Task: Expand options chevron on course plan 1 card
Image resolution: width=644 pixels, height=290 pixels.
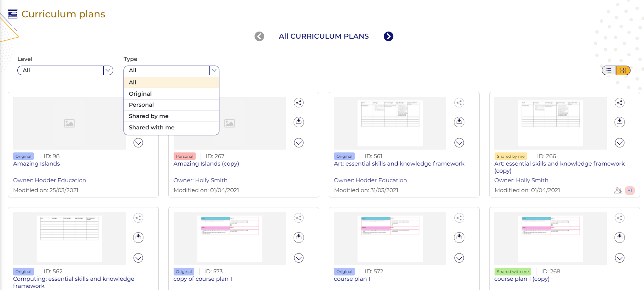Action: point(459,258)
